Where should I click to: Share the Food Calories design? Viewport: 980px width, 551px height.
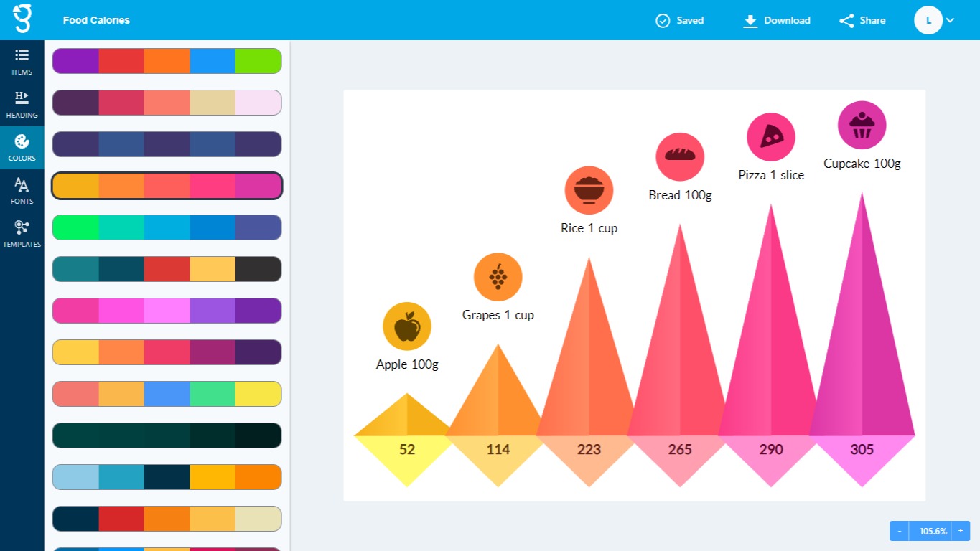(x=862, y=20)
